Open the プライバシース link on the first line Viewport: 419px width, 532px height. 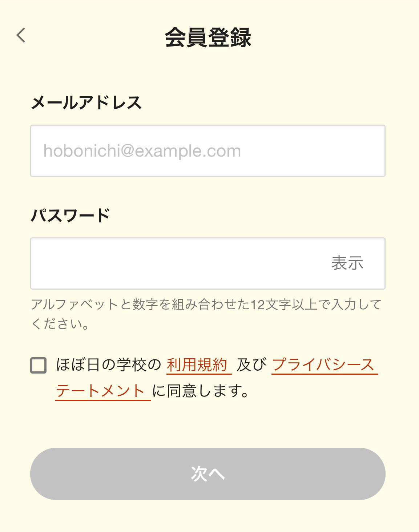click(x=323, y=365)
